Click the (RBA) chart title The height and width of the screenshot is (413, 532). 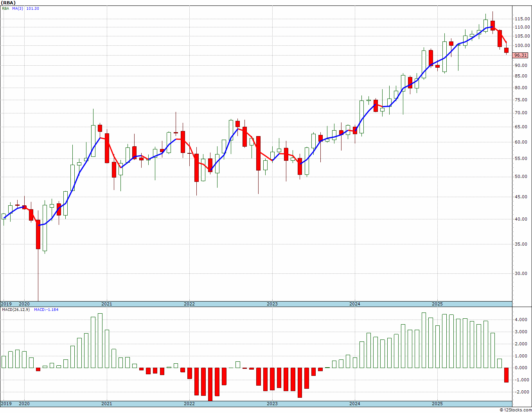click(x=9, y=3)
